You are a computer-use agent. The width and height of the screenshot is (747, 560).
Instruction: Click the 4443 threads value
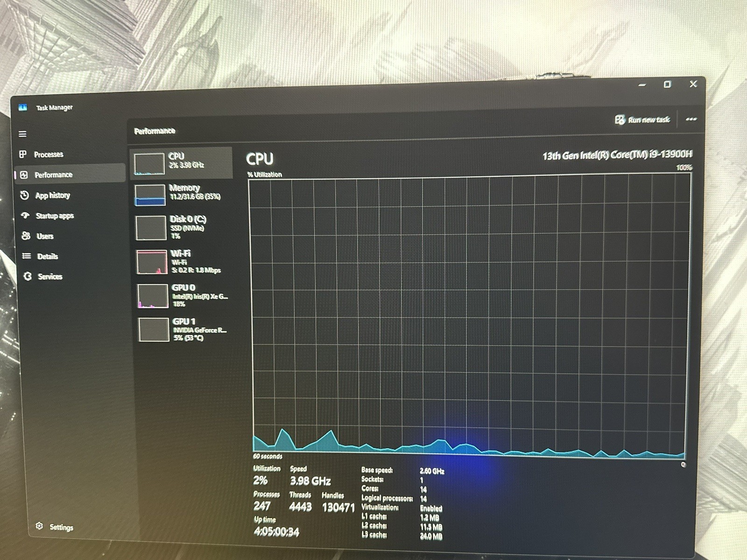pos(300,507)
